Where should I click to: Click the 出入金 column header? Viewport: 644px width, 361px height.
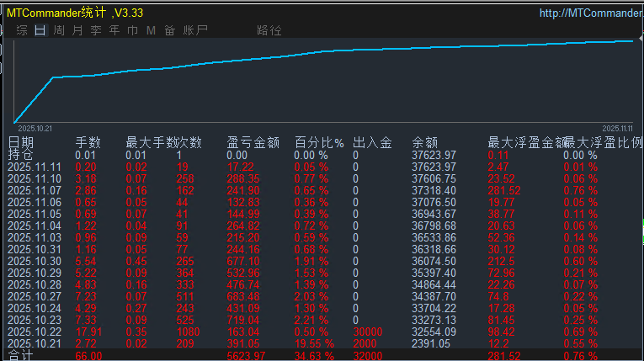pos(372,143)
